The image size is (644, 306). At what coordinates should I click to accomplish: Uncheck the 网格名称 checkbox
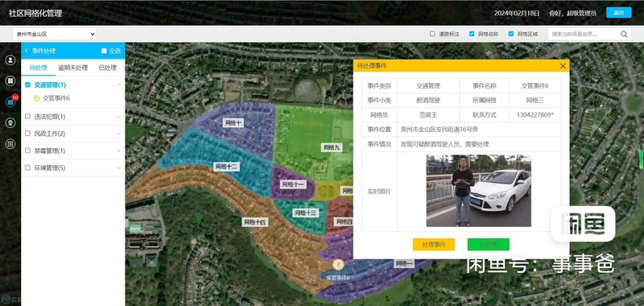click(x=472, y=34)
